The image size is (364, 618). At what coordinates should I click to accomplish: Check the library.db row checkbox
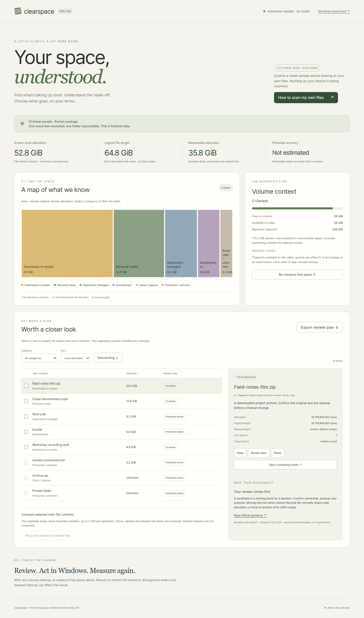26,416
